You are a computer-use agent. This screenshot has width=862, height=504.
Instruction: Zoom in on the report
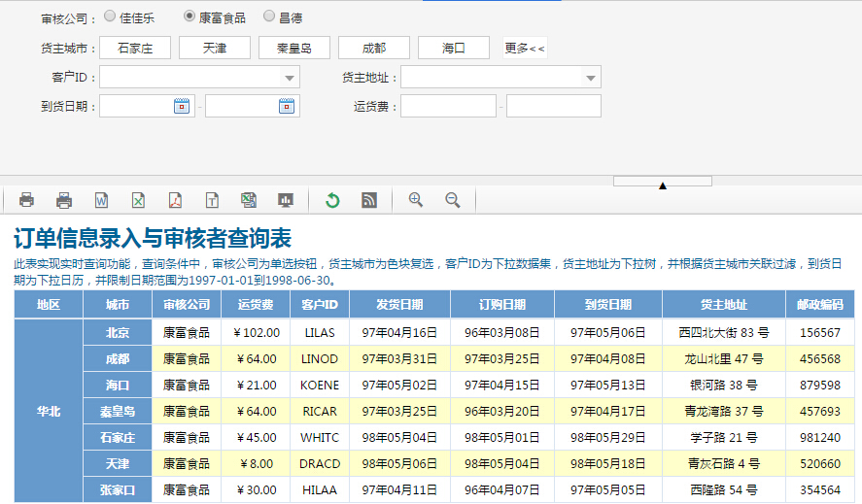(416, 200)
